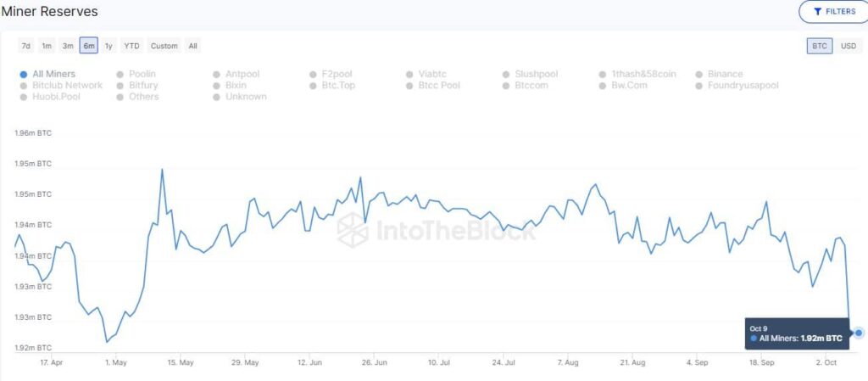Show the Viabtc series marker
The height and width of the screenshot is (381, 868).
click(410, 75)
